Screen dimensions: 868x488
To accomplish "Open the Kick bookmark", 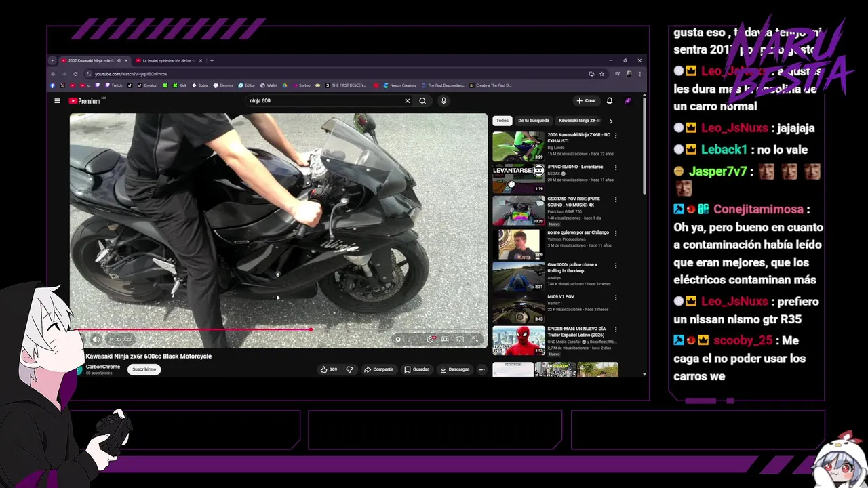I will click(x=179, y=85).
